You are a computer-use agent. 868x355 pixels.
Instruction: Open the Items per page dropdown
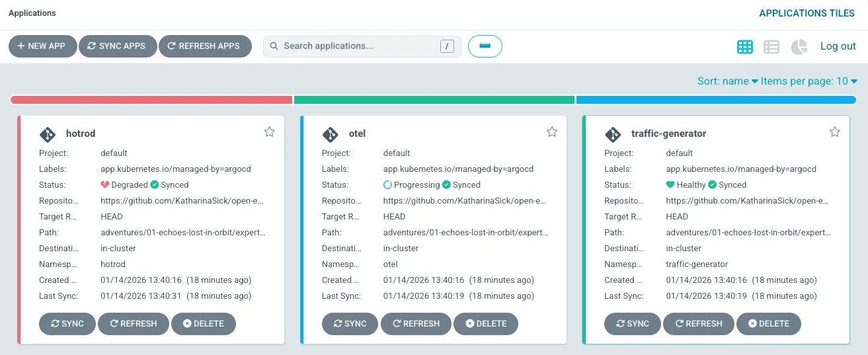coord(809,81)
